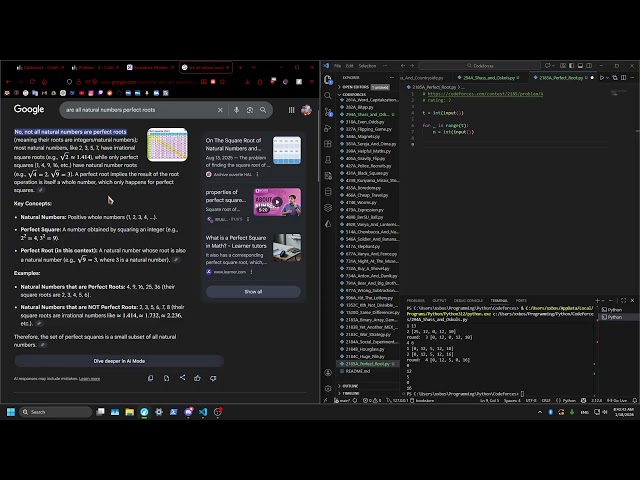Open the Learn more link about AI responses
This screenshot has width=640, height=480.
tap(89, 379)
